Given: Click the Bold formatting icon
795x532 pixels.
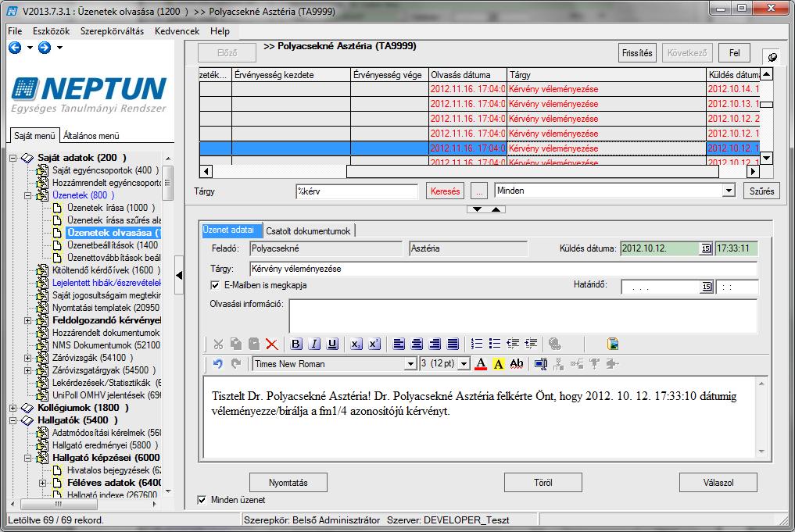Looking at the screenshot, I should [296, 344].
